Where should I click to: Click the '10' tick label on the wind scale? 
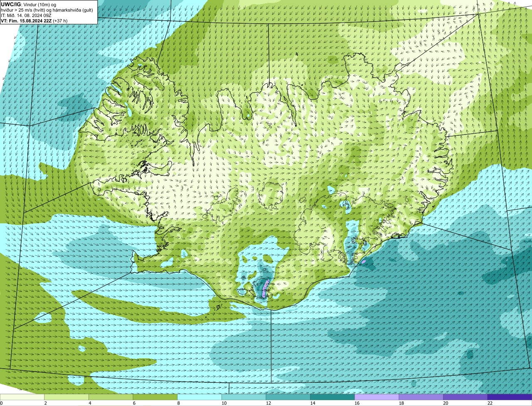[x=224, y=403]
